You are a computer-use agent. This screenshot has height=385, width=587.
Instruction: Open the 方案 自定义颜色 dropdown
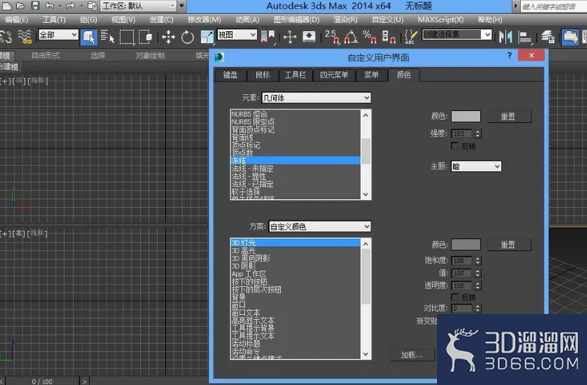(320, 226)
